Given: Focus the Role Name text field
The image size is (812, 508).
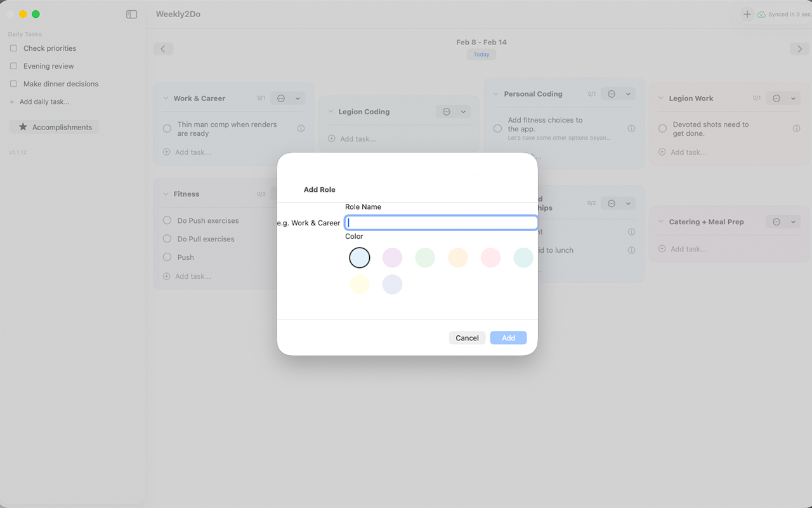Looking at the screenshot, I should pos(441,222).
